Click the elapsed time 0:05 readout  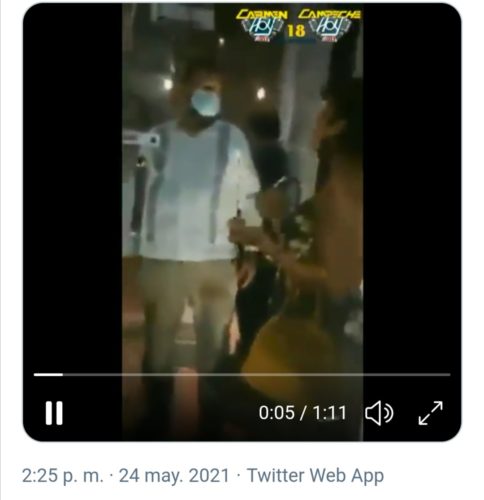277,413
